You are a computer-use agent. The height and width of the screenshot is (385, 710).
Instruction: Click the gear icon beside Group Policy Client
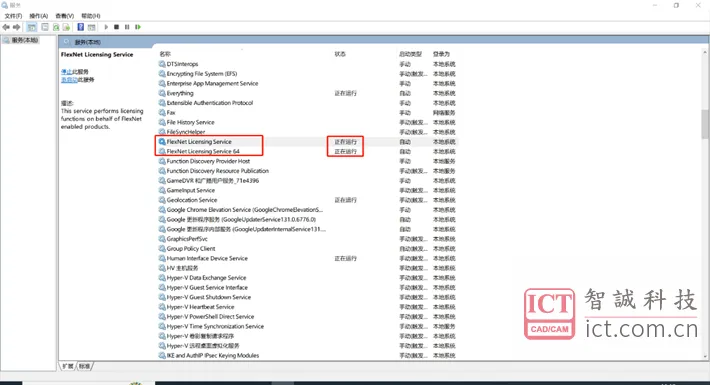pos(162,248)
